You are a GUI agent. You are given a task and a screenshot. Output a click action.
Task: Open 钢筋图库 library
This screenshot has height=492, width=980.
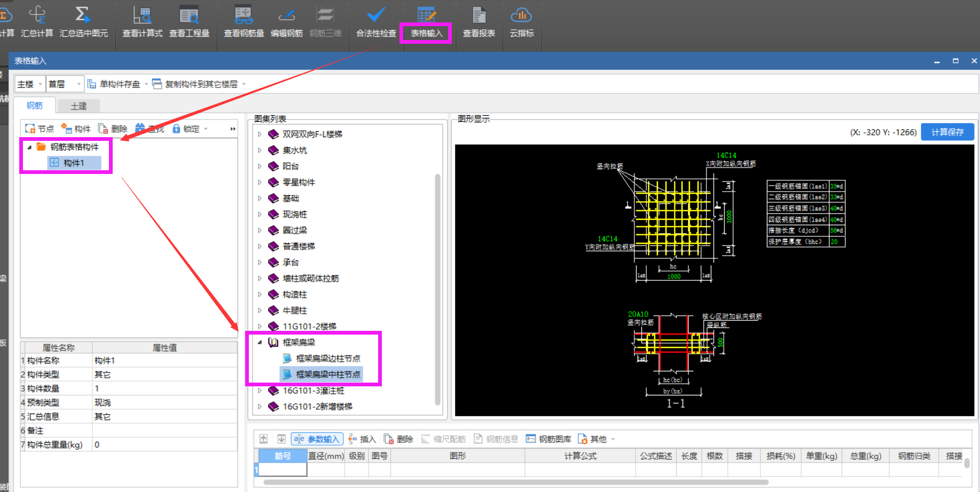(548, 439)
